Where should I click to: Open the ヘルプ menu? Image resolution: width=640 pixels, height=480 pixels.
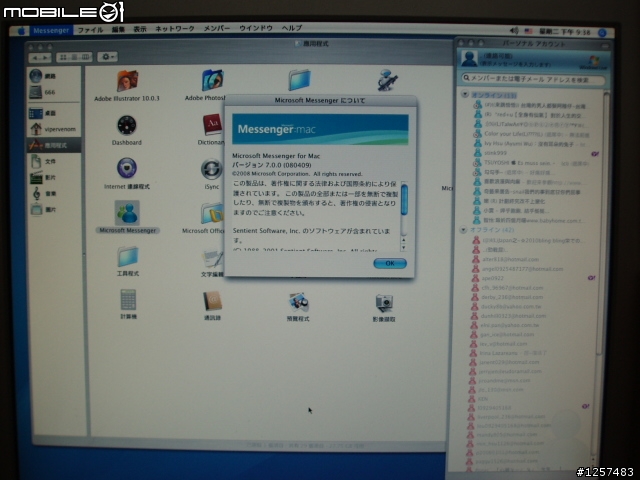pyautogui.click(x=292, y=28)
